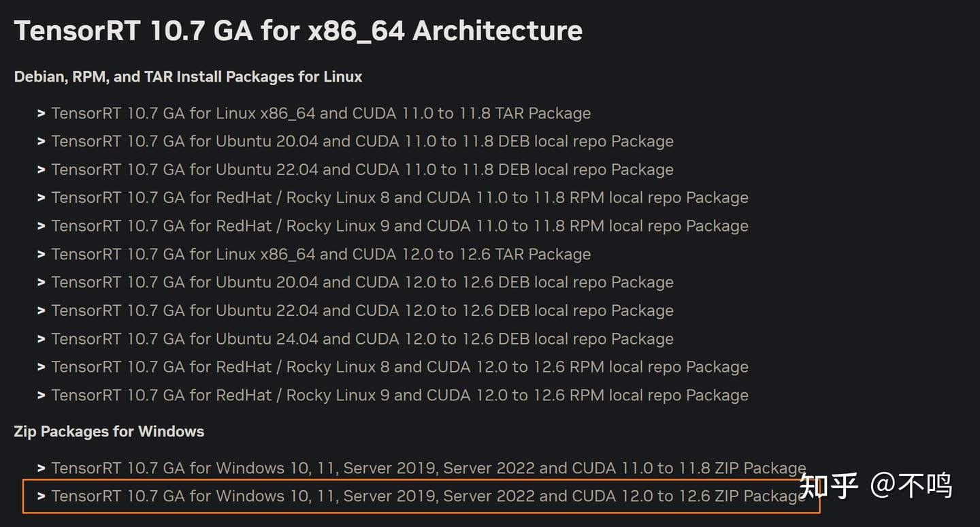Open highlighted Windows CUDA 12.0 to 12.6 ZIP Package

[429, 496]
